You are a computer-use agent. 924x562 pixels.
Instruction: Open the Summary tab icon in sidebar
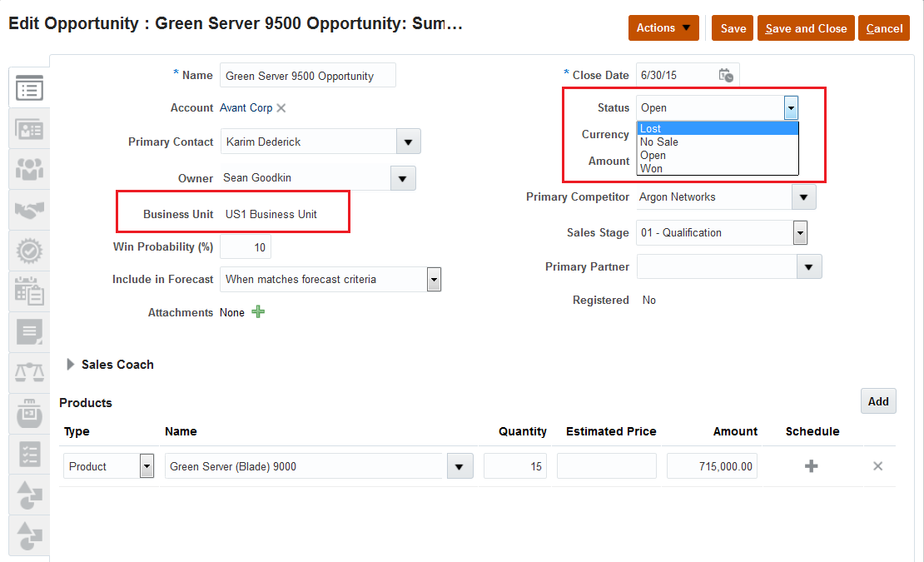pyautogui.click(x=29, y=87)
